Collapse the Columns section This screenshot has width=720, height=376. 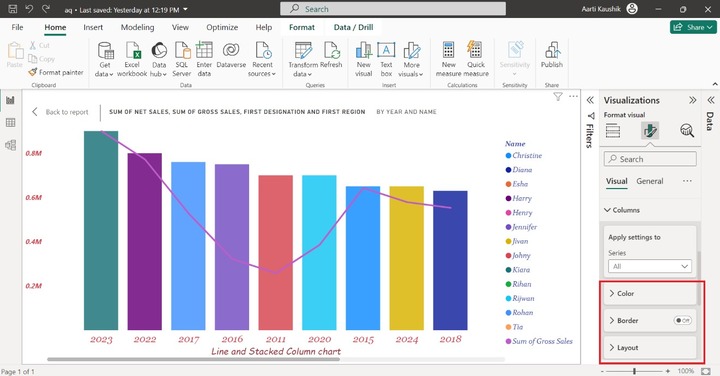tap(622, 210)
